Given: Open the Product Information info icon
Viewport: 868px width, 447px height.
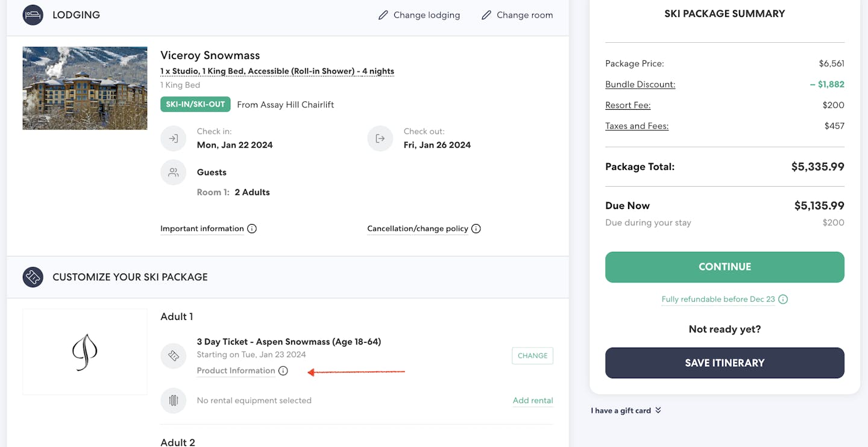Looking at the screenshot, I should (x=283, y=371).
